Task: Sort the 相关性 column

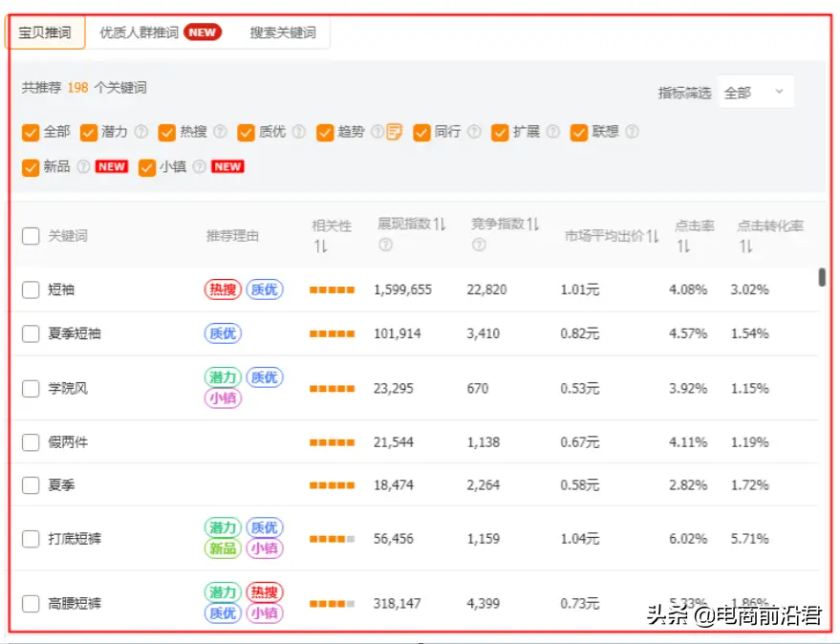Action: (320, 247)
